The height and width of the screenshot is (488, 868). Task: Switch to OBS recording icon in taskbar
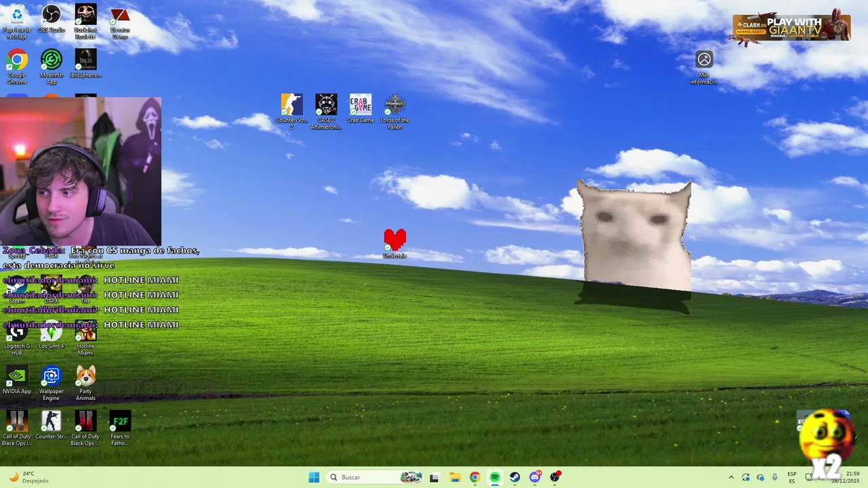(x=555, y=477)
